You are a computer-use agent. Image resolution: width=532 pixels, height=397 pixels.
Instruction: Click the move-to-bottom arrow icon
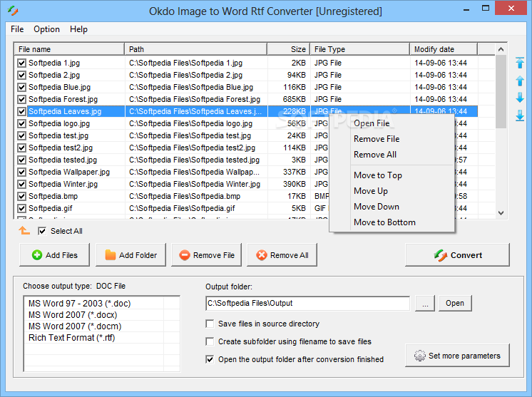pyautogui.click(x=520, y=115)
